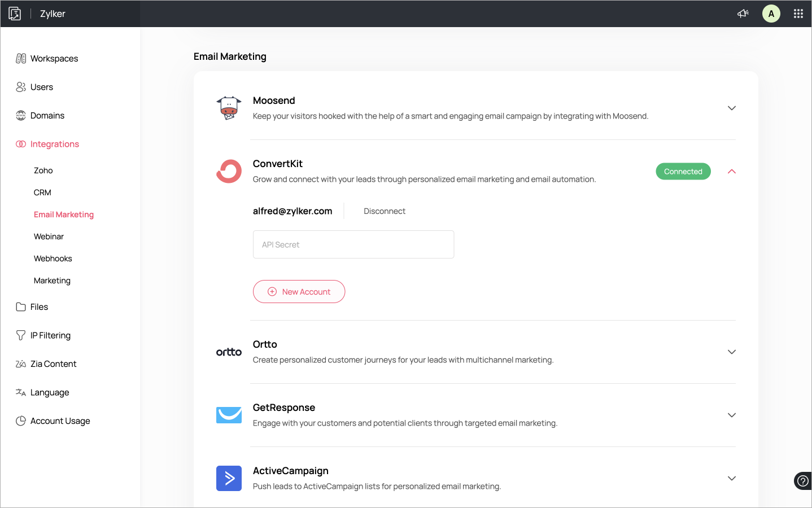Open the apps grid launcher
This screenshot has height=508, width=812.
click(x=798, y=14)
